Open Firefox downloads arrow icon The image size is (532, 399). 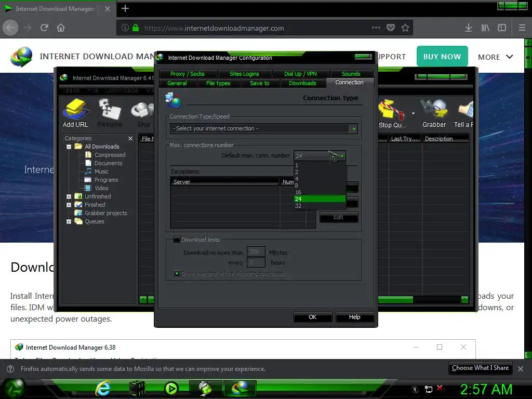(x=468, y=28)
